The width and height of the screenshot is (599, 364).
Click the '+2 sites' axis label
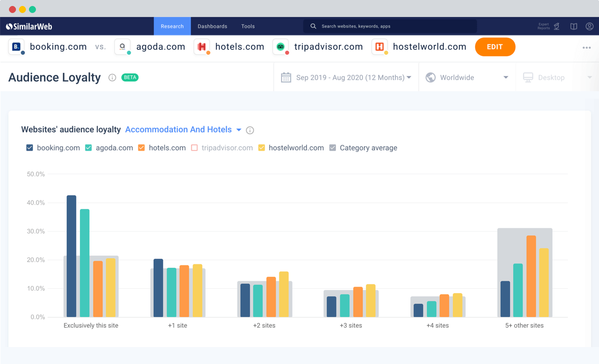point(264,326)
